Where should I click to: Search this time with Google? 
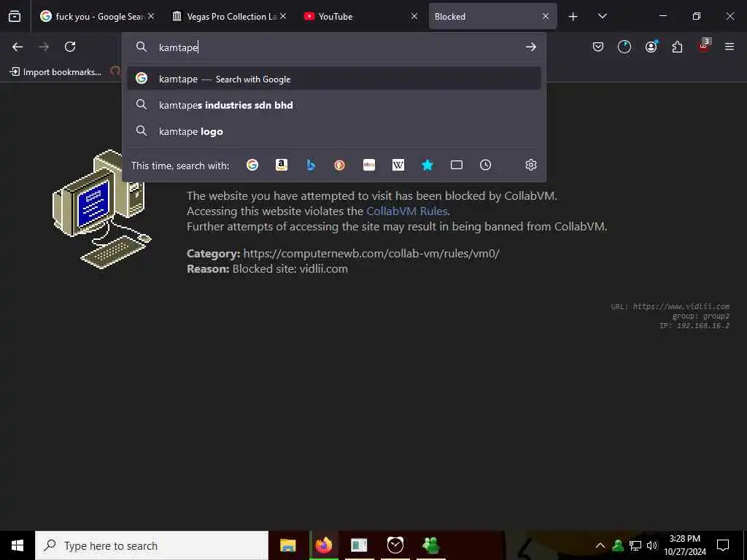(x=252, y=165)
